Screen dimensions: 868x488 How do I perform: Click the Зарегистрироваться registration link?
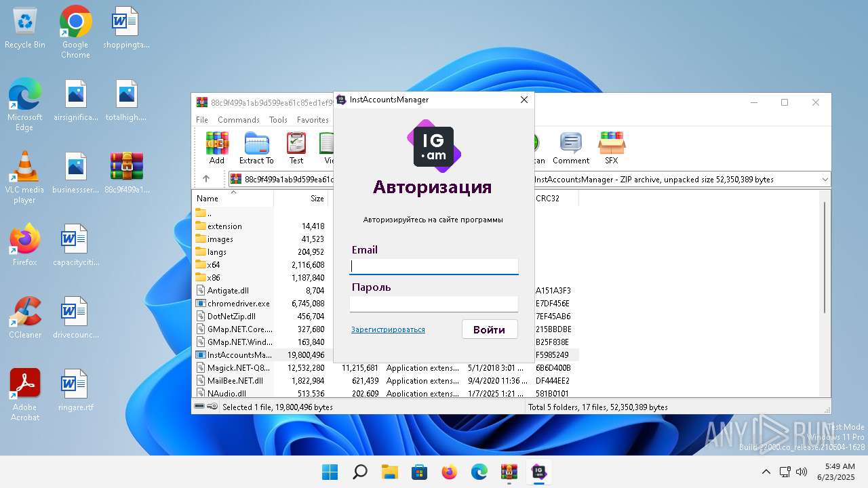[388, 329]
